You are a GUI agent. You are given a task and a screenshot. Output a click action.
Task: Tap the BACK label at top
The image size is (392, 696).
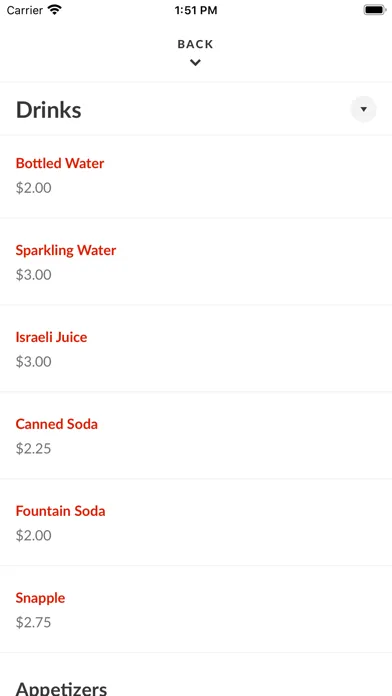click(x=195, y=44)
